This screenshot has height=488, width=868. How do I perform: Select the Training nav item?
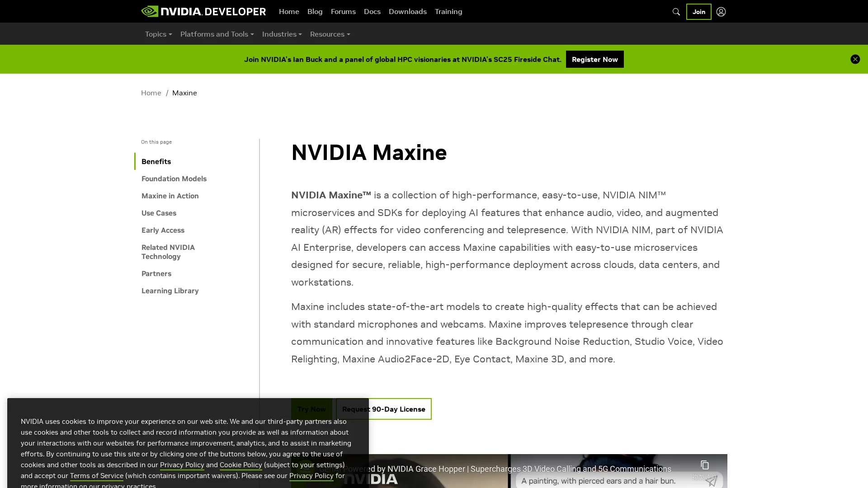tap(448, 11)
